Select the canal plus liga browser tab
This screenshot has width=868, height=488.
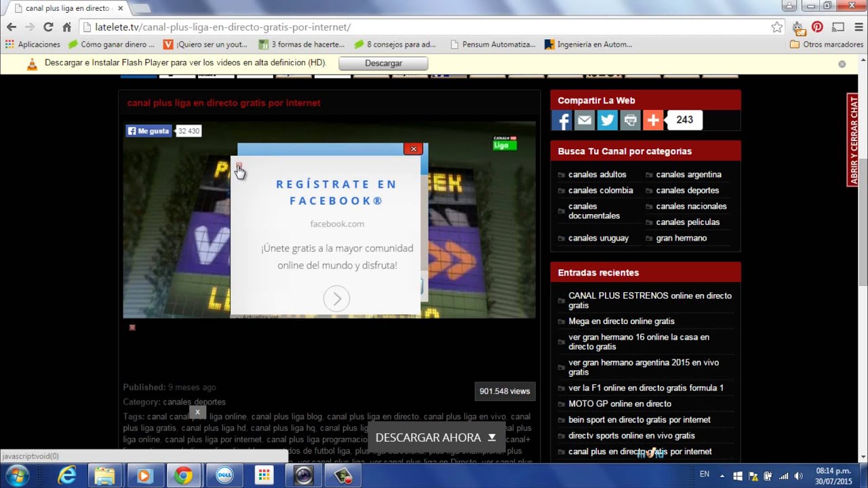pos(66,8)
